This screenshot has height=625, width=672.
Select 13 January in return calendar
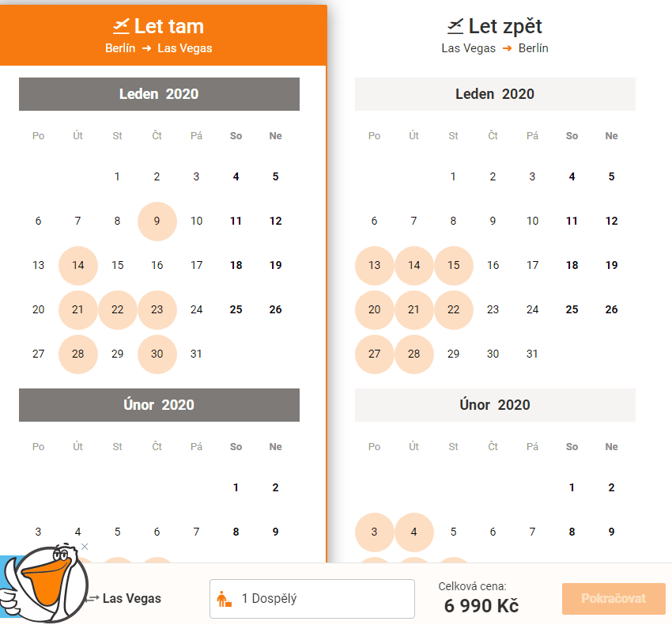pos(374,266)
